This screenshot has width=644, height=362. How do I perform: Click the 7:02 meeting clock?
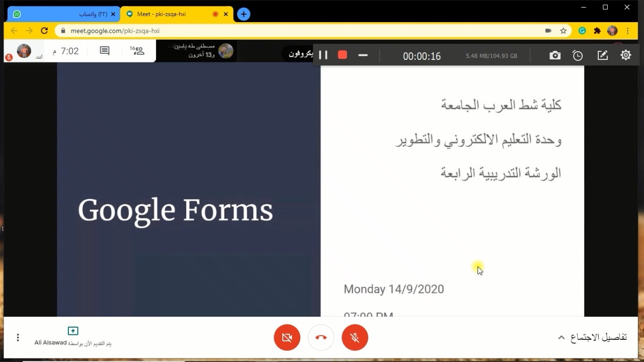(65, 51)
